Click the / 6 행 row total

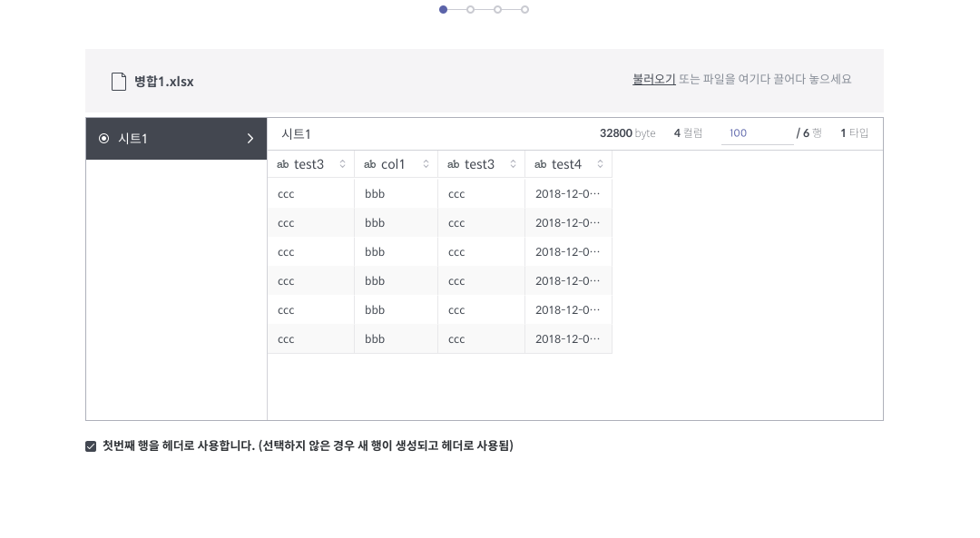[808, 133]
